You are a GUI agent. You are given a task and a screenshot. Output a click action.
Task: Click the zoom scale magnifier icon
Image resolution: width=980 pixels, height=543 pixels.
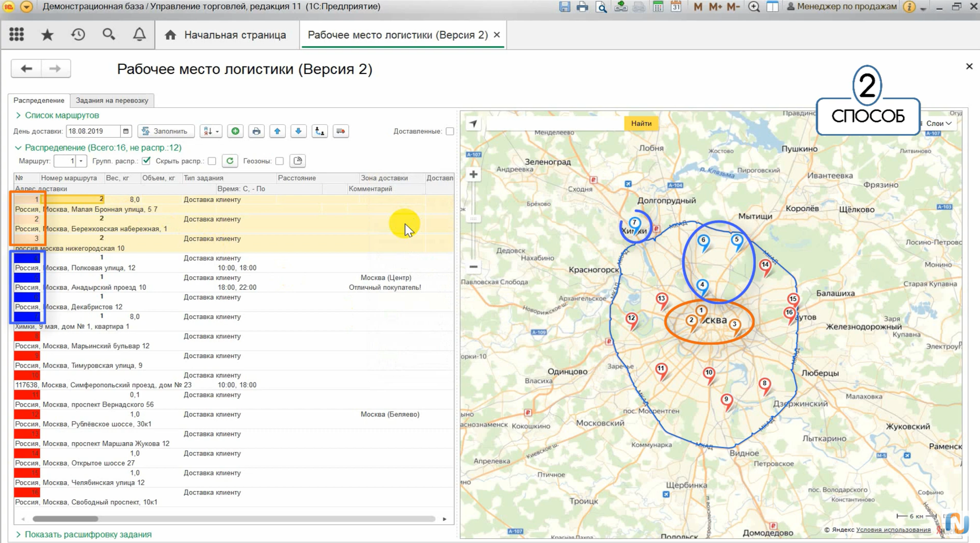tap(754, 7)
